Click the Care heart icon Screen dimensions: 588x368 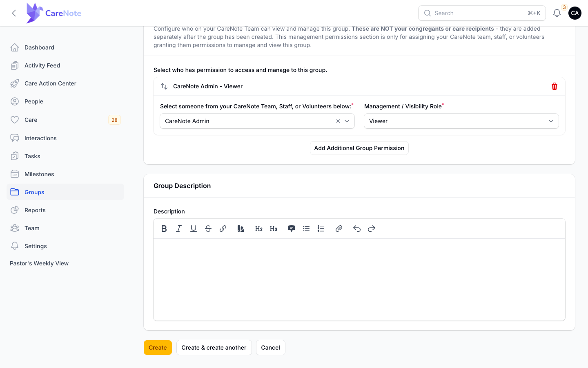tap(15, 120)
